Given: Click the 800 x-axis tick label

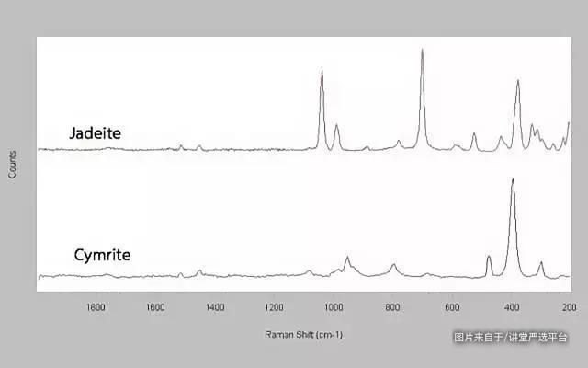Looking at the screenshot, I should point(392,308).
